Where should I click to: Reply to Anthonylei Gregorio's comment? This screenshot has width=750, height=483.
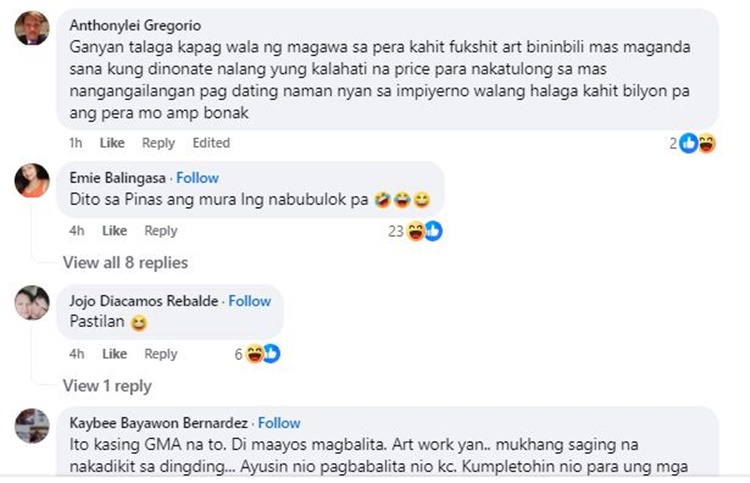coord(158,143)
